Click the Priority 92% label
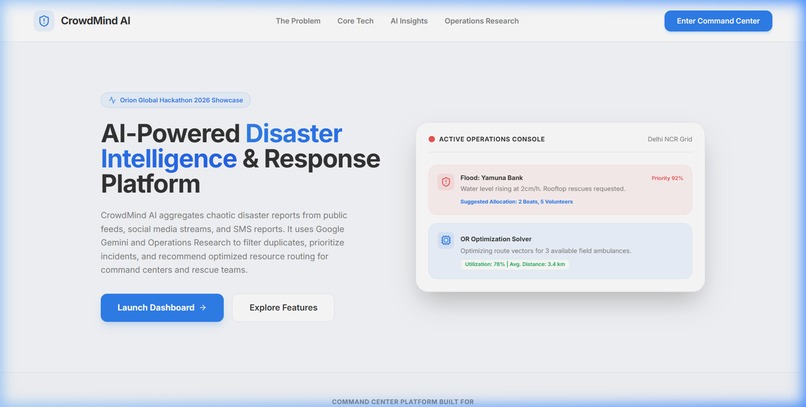Image resolution: width=806 pixels, height=407 pixels. point(667,178)
